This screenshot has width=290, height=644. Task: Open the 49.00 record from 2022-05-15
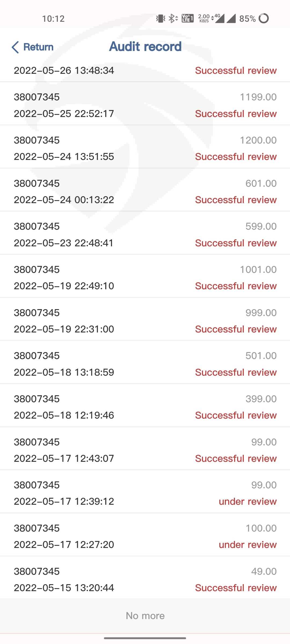(145, 580)
